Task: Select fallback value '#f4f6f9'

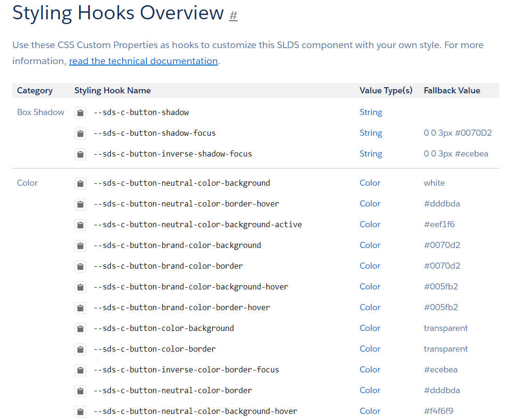Action: (x=438, y=411)
